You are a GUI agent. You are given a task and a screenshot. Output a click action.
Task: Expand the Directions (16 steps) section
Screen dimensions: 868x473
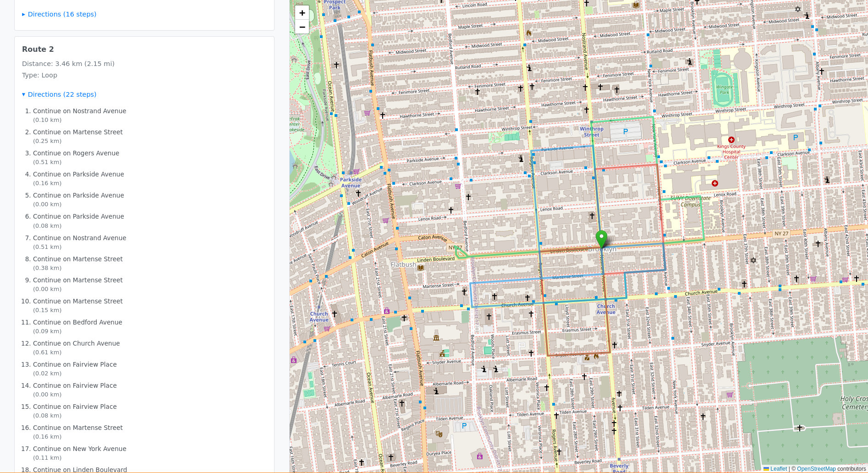pyautogui.click(x=62, y=14)
